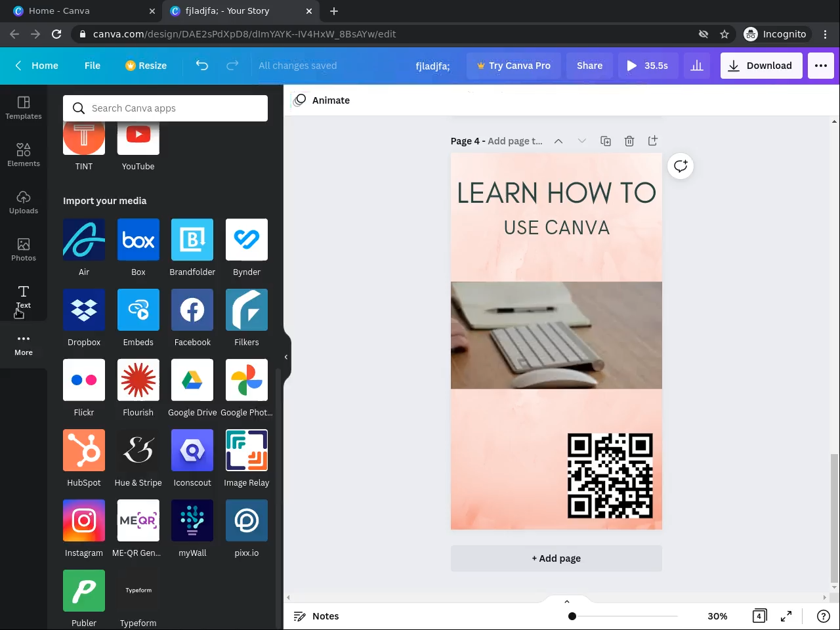Click the Download button
Viewport: 840px width, 630px height.
coord(761,66)
